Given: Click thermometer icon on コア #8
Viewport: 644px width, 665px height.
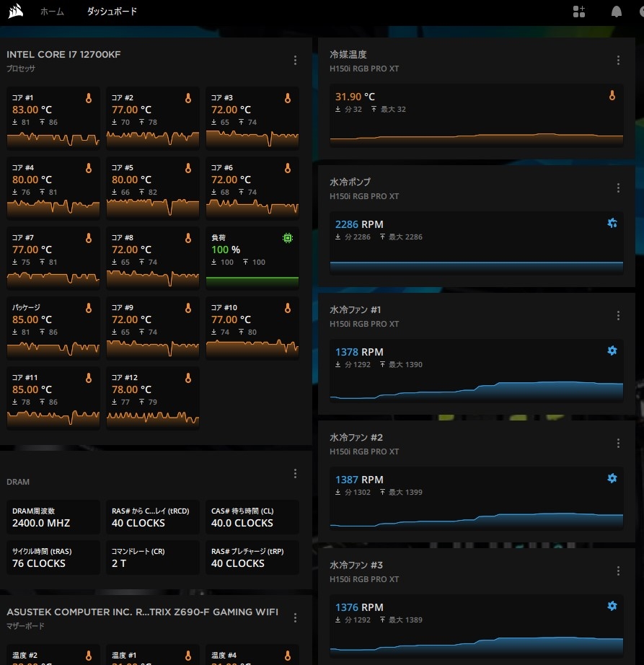Looking at the screenshot, I should pos(188,238).
